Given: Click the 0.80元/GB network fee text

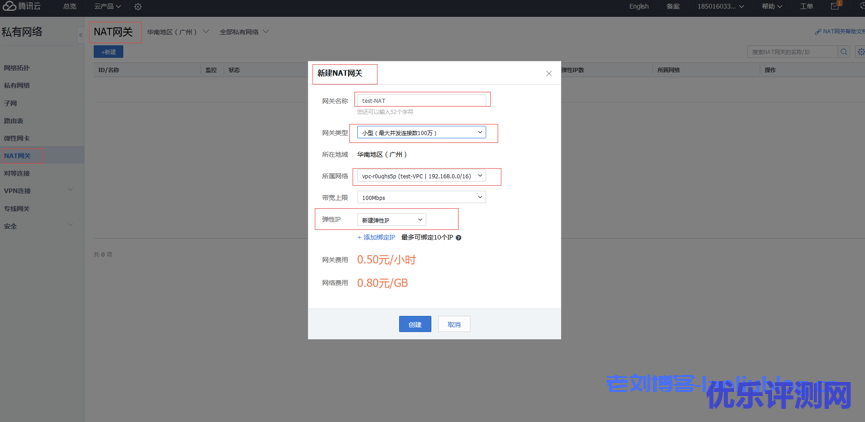Looking at the screenshot, I should tap(382, 284).
